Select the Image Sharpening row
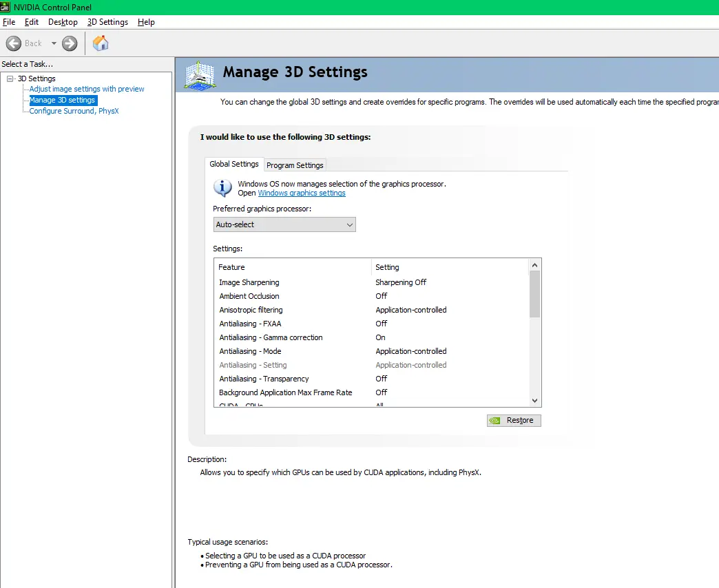Image resolution: width=719 pixels, height=588 pixels. click(x=371, y=282)
